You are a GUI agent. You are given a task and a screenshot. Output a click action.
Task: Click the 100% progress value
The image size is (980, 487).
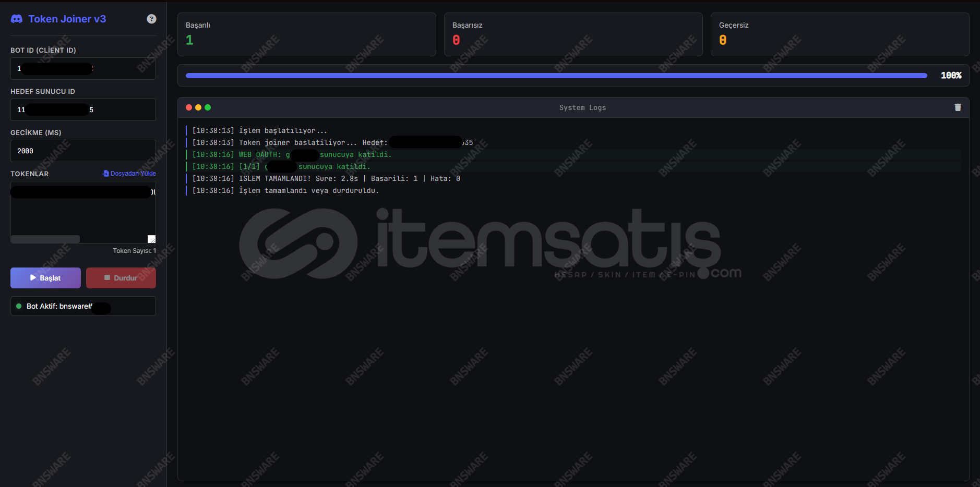click(951, 76)
